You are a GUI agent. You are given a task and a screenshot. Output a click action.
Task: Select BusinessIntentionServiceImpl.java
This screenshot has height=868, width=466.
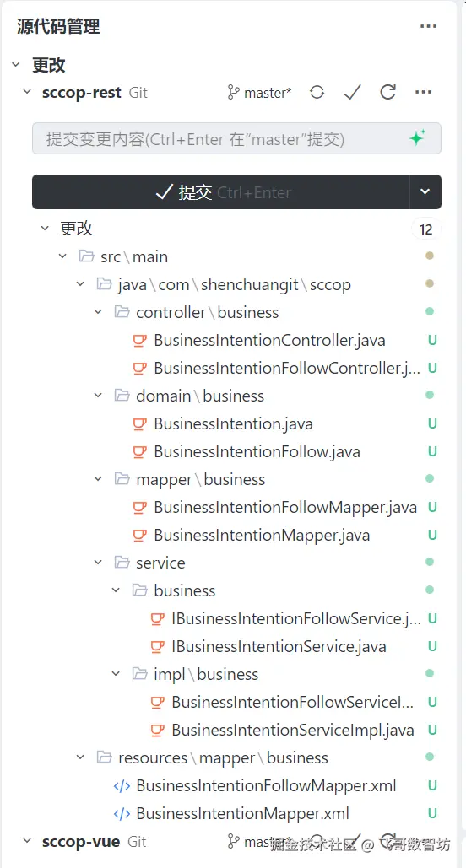293,730
